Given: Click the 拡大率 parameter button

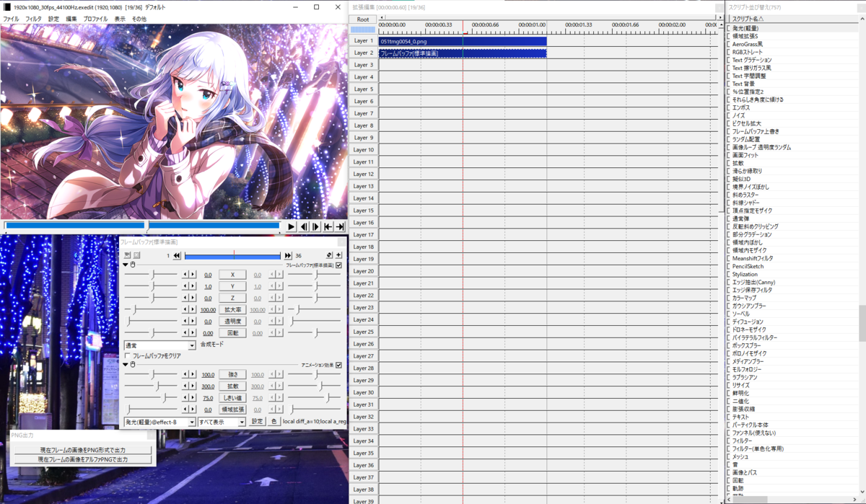Looking at the screenshot, I should pos(232,309).
